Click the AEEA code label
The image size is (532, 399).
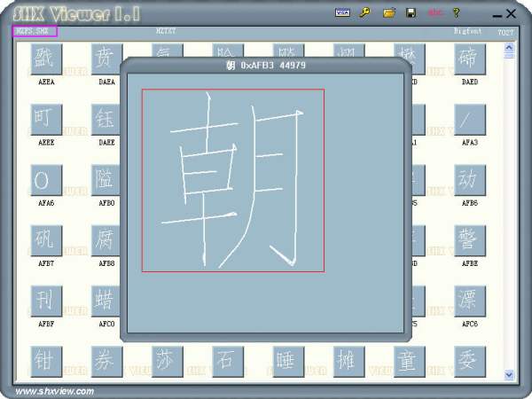coord(46,82)
